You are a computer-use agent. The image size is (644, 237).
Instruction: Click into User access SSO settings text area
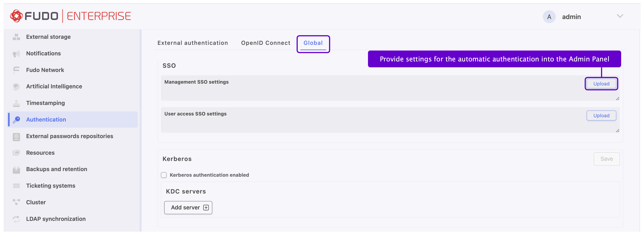(390, 120)
